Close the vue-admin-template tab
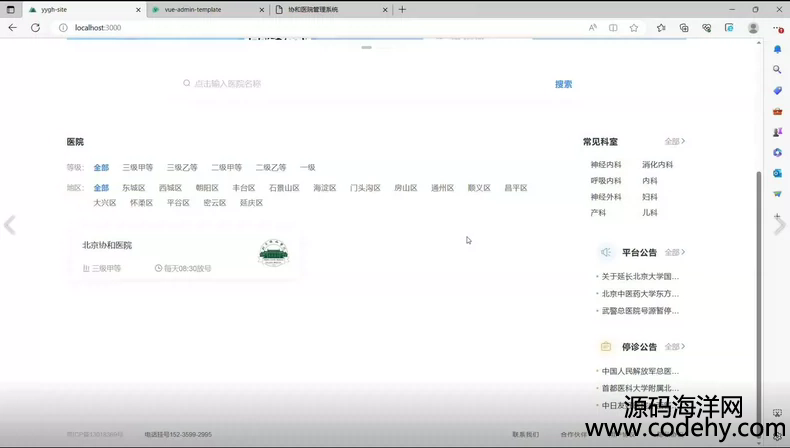 [x=262, y=10]
